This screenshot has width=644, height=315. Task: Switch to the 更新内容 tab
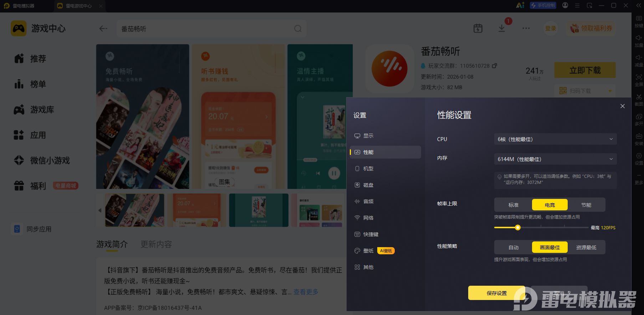156,244
